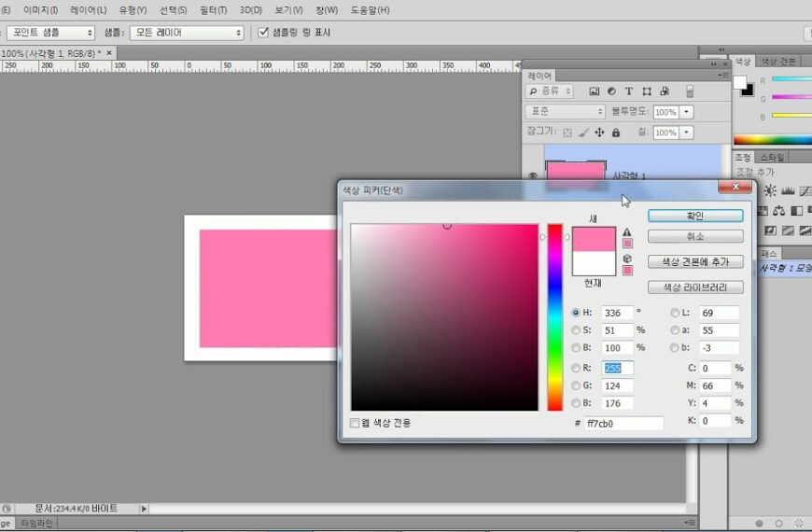Filter layers by type layers (T) icon

coord(629,91)
